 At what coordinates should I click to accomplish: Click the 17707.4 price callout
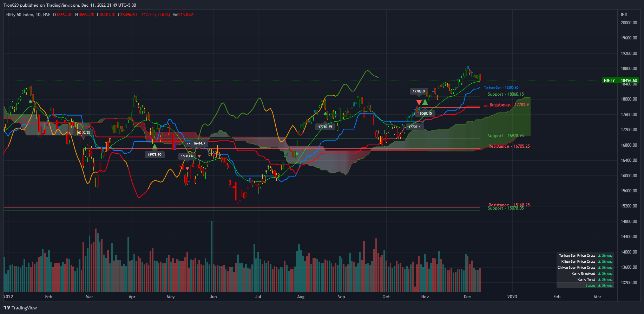[415, 127]
